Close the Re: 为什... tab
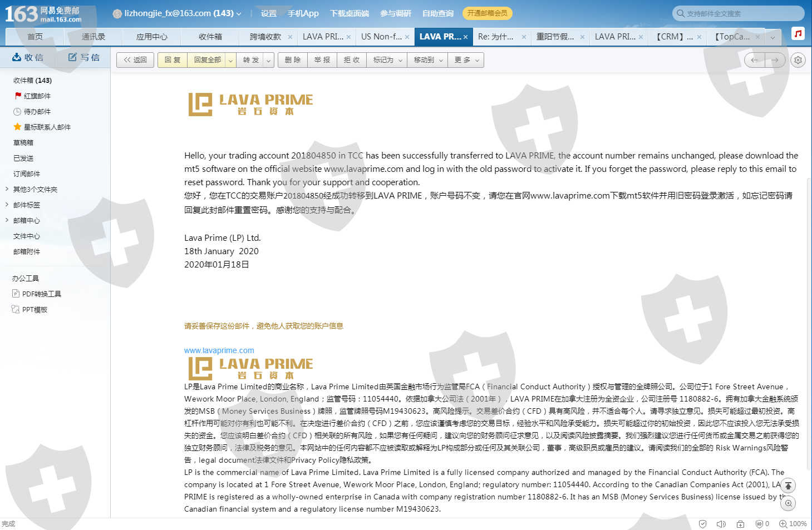Screen dimensions: 812x530 (x=524, y=37)
